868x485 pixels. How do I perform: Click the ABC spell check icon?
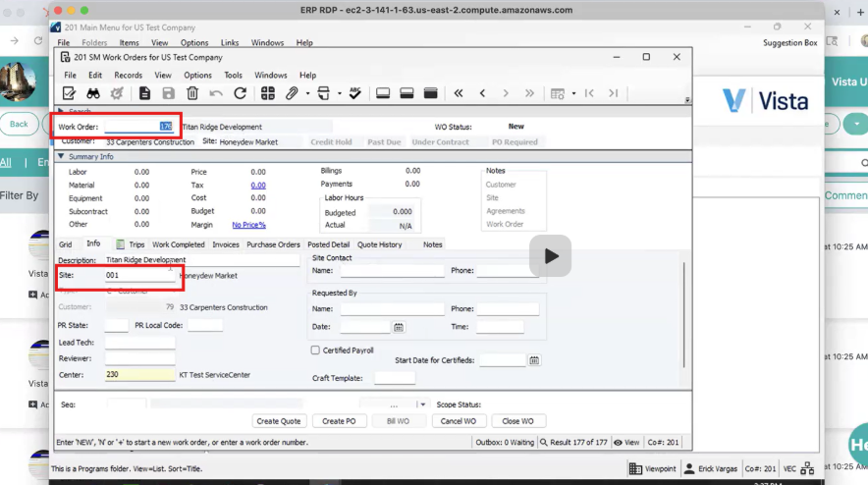click(354, 93)
